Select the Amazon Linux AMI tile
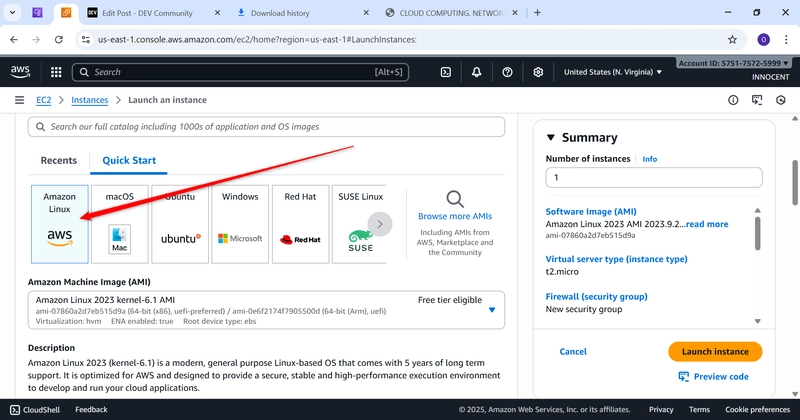This screenshot has height=420, width=800. [x=60, y=224]
